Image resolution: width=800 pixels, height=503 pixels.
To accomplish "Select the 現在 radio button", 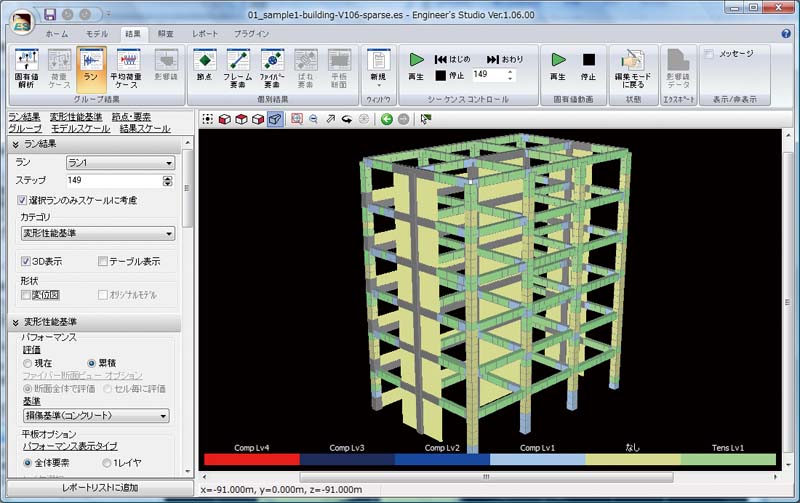I will click(x=28, y=363).
